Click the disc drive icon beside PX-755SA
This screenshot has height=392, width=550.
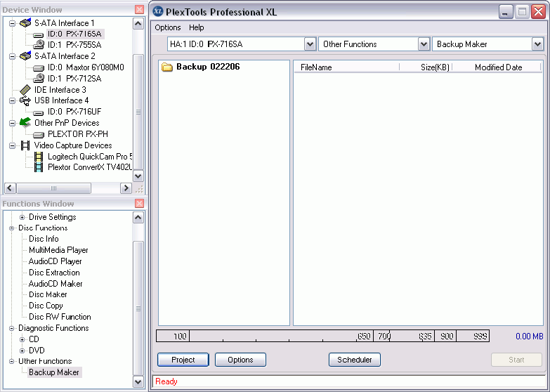point(39,44)
